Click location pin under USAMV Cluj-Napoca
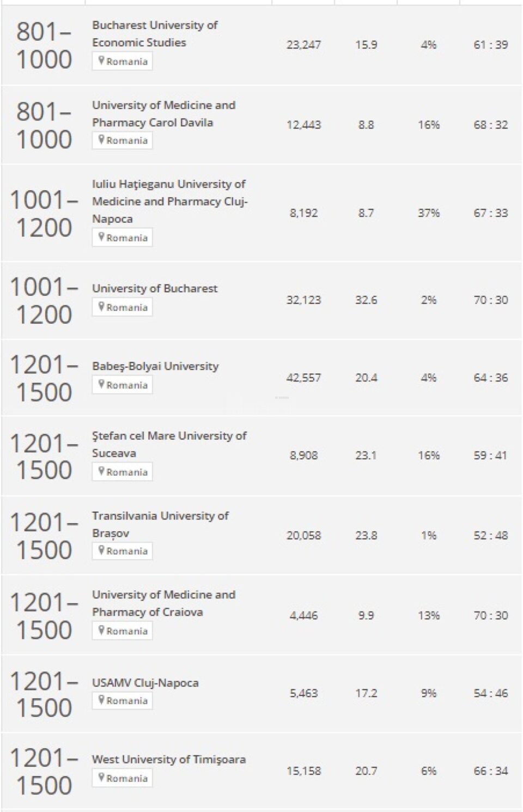The height and width of the screenshot is (812, 523). click(101, 700)
